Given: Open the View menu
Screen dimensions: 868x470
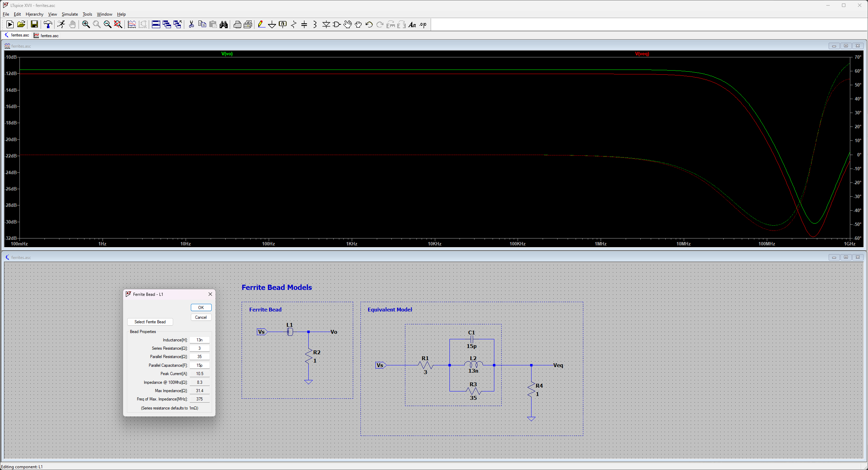Looking at the screenshot, I should [52, 14].
